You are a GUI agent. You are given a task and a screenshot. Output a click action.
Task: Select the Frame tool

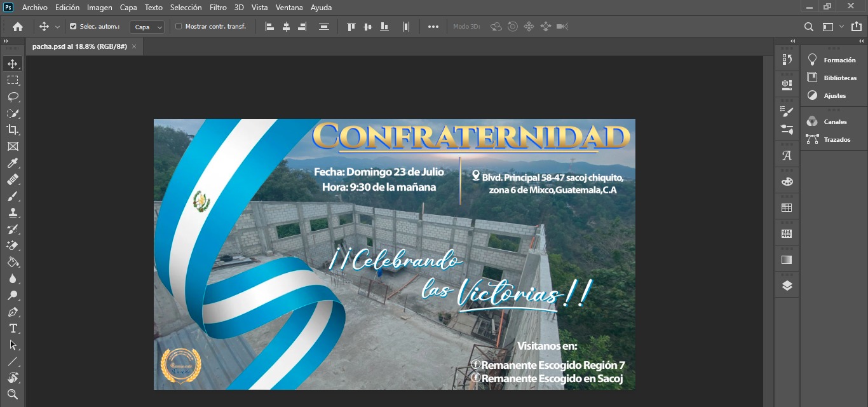[13, 146]
